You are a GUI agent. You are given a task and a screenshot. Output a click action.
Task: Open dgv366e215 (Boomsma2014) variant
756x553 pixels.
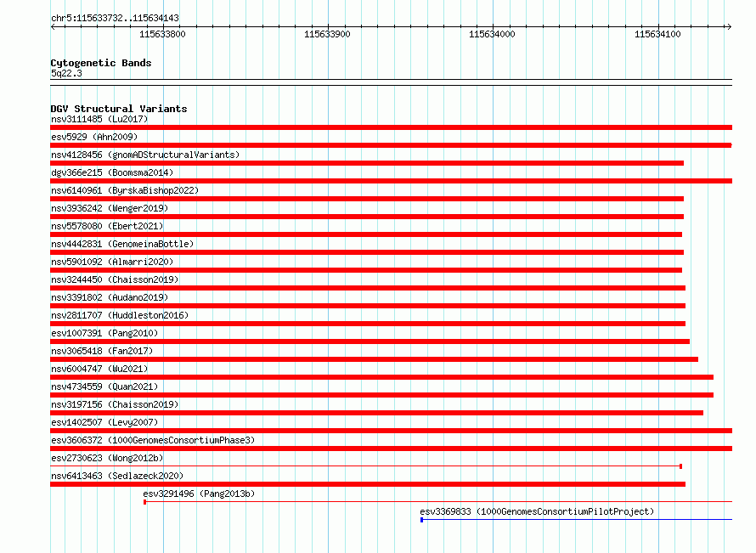tap(112, 172)
